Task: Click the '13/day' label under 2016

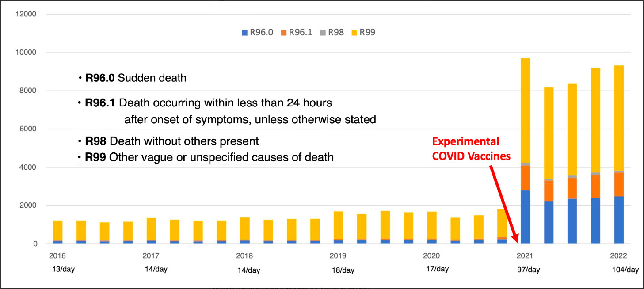Action: pyautogui.click(x=63, y=269)
